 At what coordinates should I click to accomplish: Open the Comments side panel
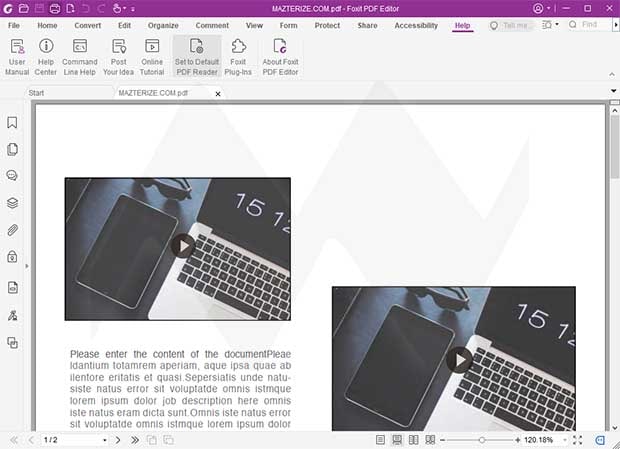pyautogui.click(x=12, y=175)
